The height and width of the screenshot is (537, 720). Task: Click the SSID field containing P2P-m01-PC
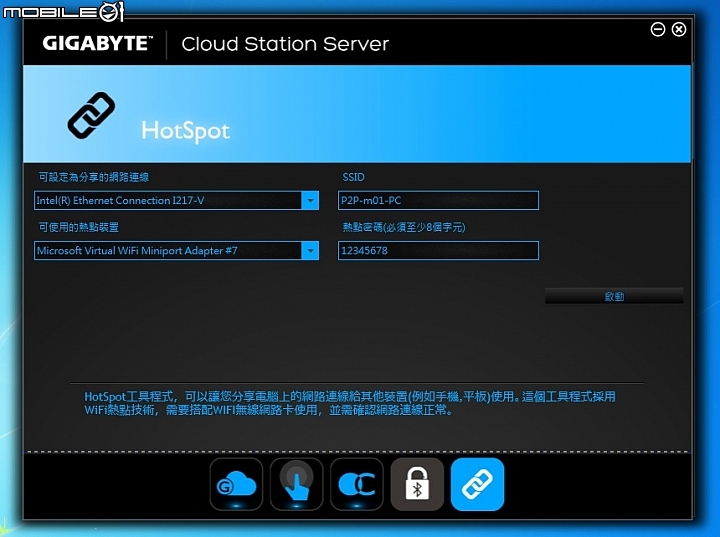tap(439, 201)
